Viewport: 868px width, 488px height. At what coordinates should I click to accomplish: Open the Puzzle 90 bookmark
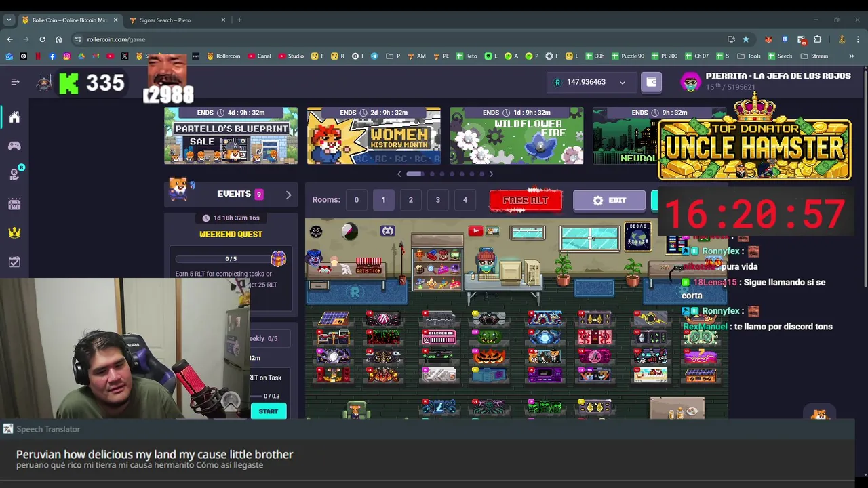click(x=629, y=56)
